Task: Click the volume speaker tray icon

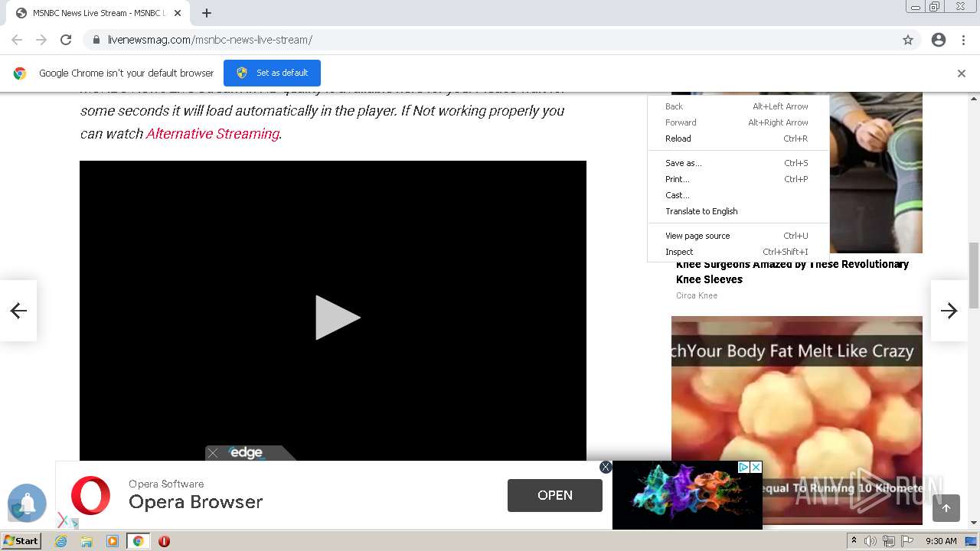Action: pos(871,541)
